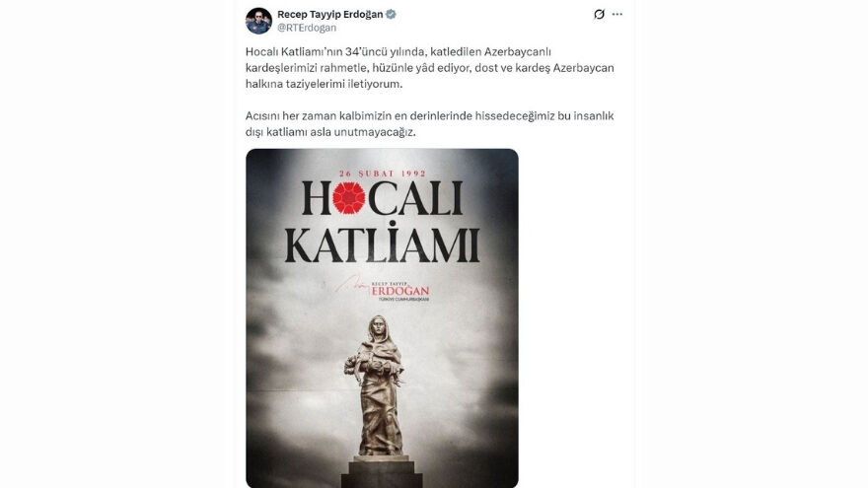Click the Grok explain-post icon
The height and width of the screenshot is (488, 868).
pyautogui.click(x=599, y=15)
